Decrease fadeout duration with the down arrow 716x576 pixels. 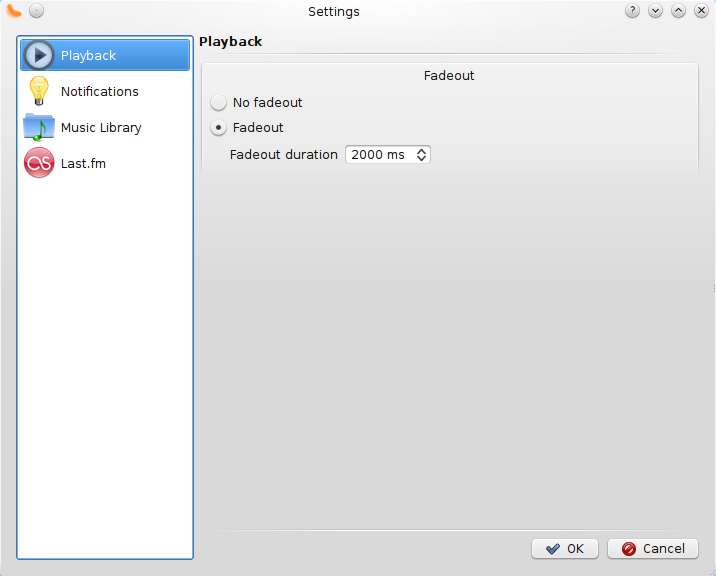click(422, 159)
